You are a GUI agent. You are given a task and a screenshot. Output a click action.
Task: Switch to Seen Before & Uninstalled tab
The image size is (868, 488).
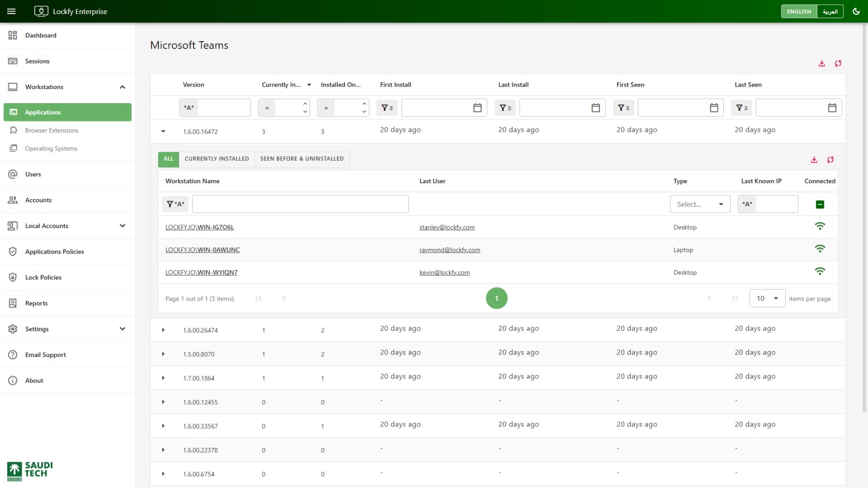pyautogui.click(x=302, y=159)
